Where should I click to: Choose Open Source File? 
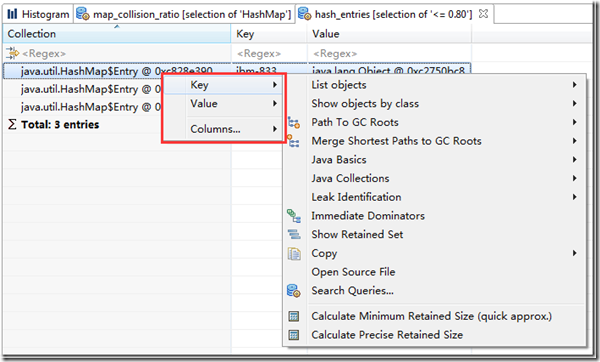(x=434, y=272)
